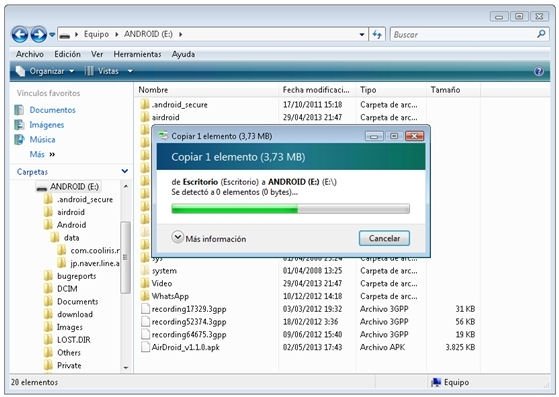559x397 pixels.
Task: Select Documents folder in tree
Action: tap(77, 302)
